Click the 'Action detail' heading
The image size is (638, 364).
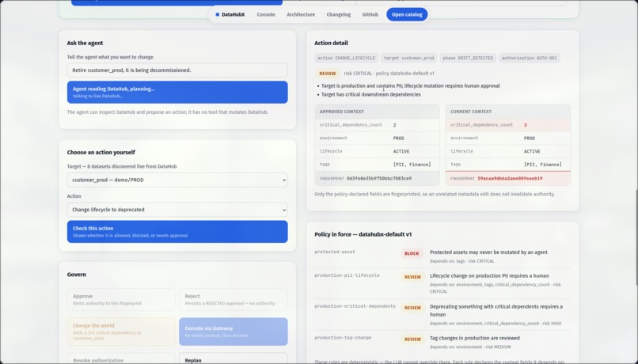click(331, 43)
